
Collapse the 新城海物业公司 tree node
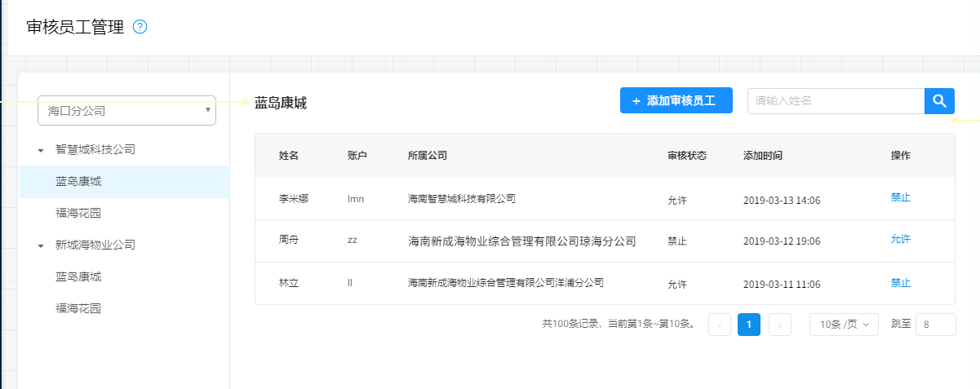[41, 245]
